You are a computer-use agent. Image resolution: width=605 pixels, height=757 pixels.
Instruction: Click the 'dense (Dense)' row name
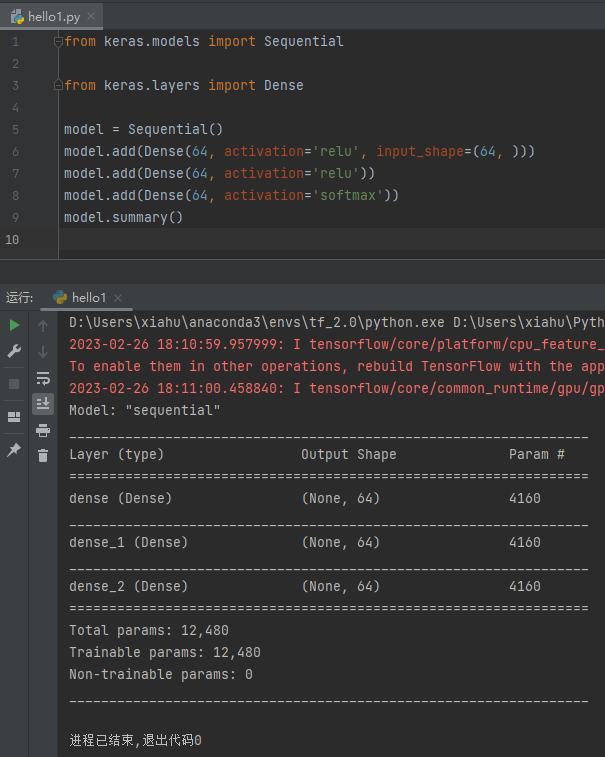[x=121, y=498]
